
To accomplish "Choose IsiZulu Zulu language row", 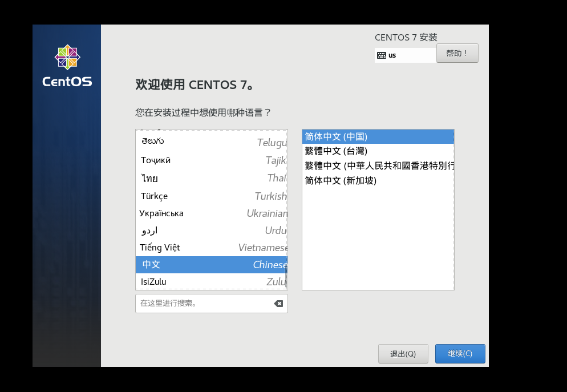I will click(x=212, y=281).
